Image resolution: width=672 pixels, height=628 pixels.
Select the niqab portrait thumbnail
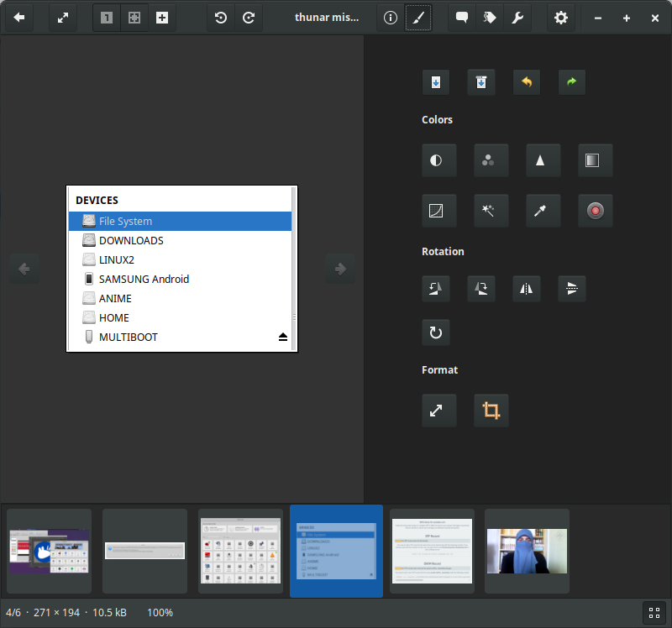[x=527, y=551]
